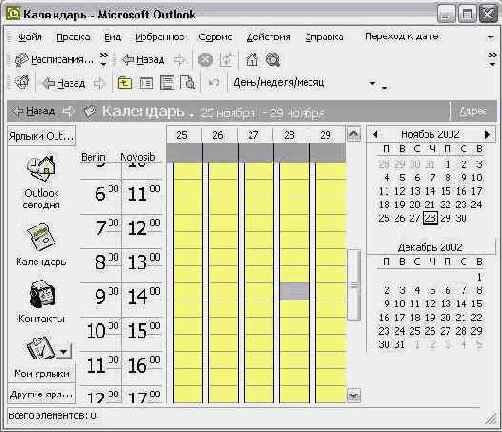Click the calendar vertical scrollbar thumb
Screen dimensions: 502x432
tap(354, 285)
